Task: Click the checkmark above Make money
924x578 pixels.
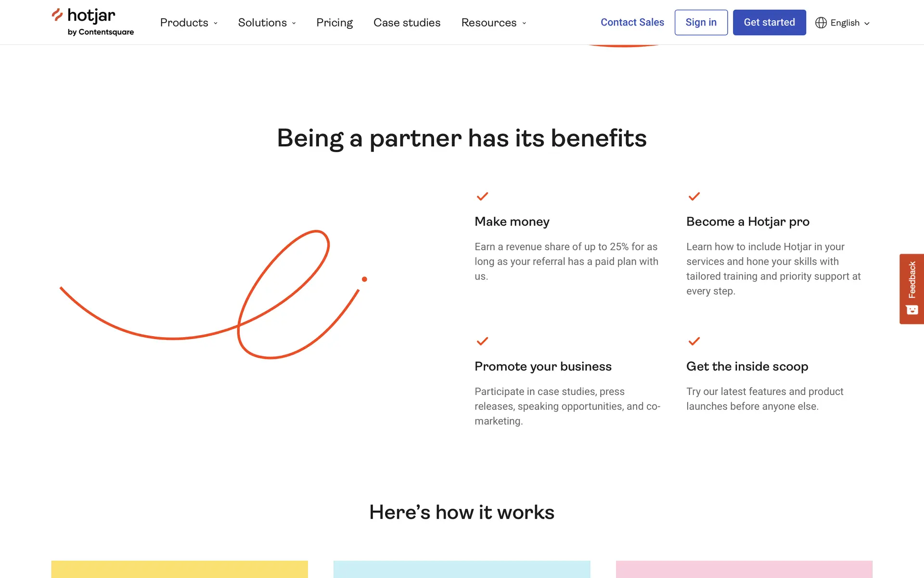Action: point(482,196)
